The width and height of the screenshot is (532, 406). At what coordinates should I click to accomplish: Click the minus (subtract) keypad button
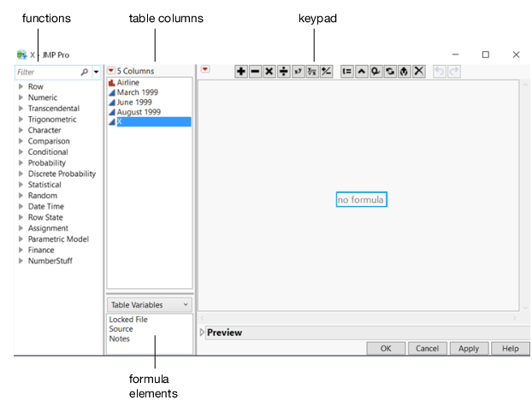(255, 72)
